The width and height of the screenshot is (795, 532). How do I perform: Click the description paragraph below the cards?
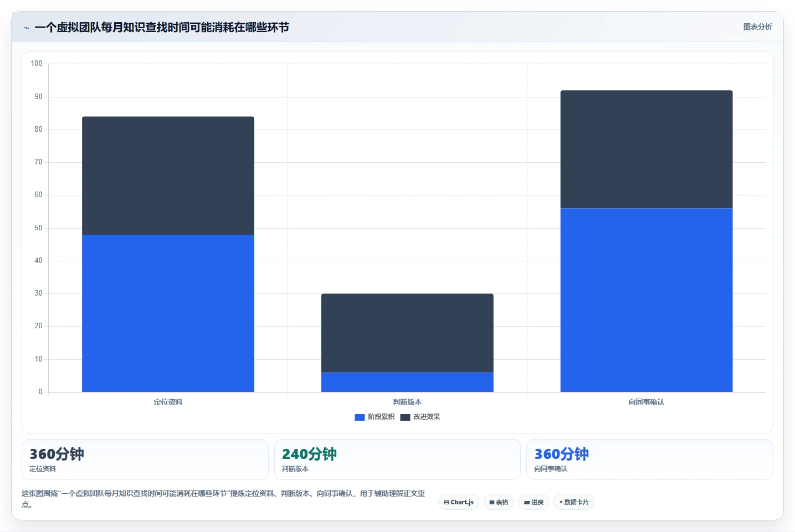tap(224, 498)
